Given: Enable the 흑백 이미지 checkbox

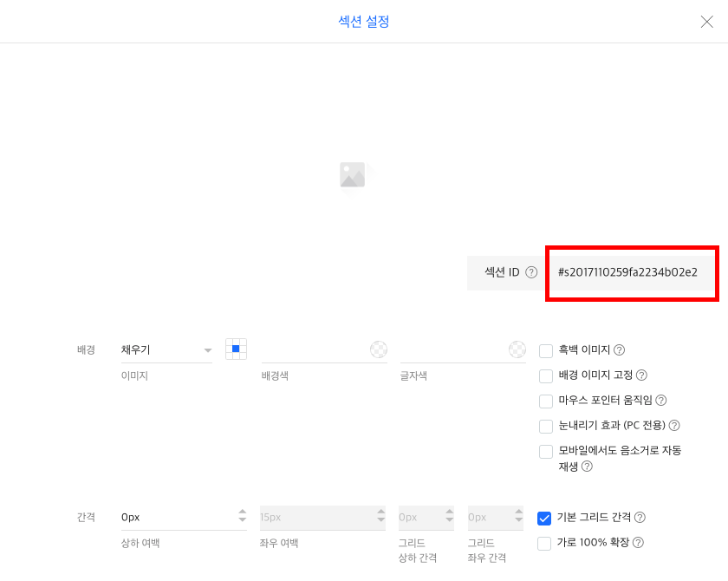Looking at the screenshot, I should pos(546,351).
